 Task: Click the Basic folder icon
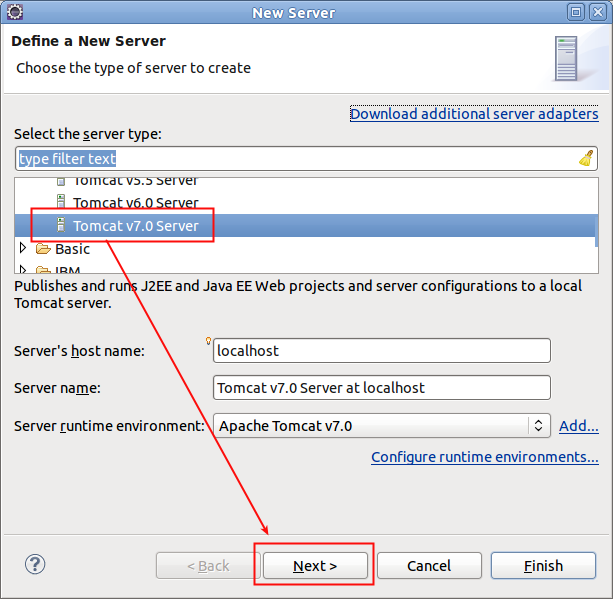click(x=43, y=249)
